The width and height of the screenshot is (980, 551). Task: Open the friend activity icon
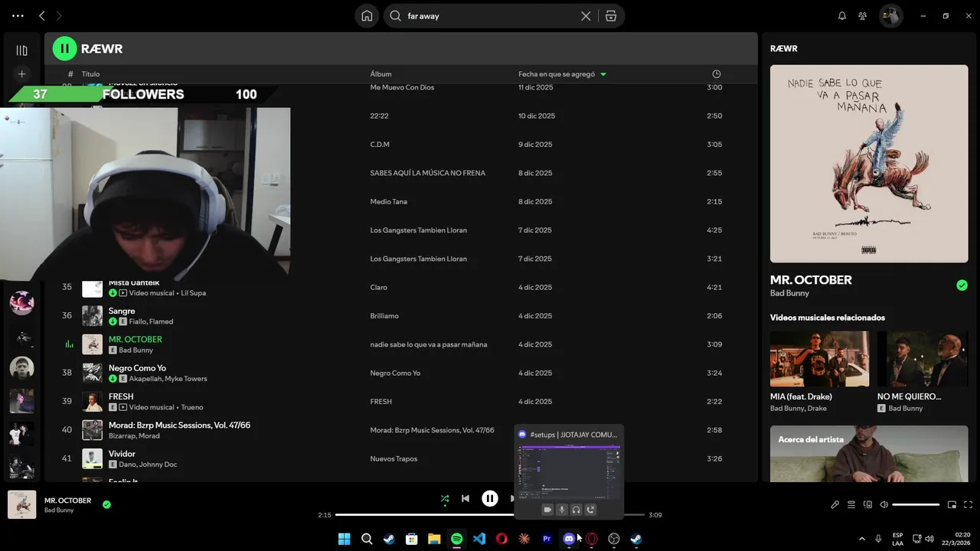click(x=863, y=16)
